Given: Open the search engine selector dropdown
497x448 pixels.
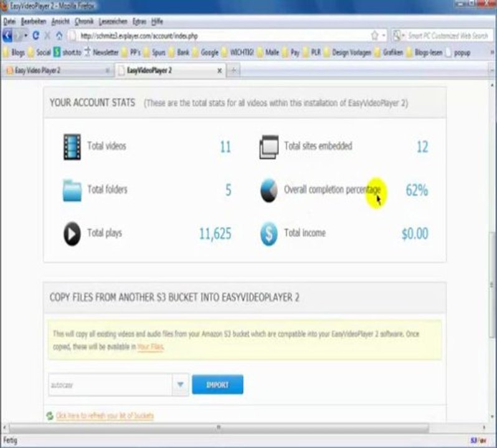Looking at the screenshot, I should pyautogui.click(x=399, y=35).
